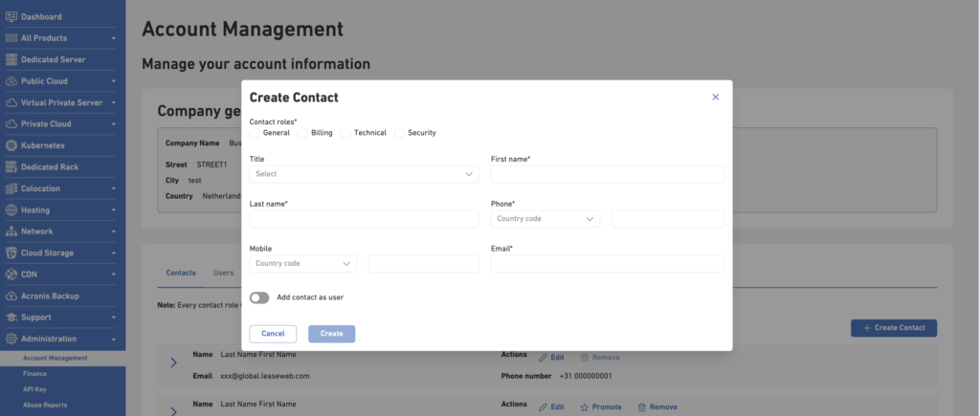The image size is (980, 416).
Task: Expand the Support submenu arrow
Action: pyautogui.click(x=114, y=317)
